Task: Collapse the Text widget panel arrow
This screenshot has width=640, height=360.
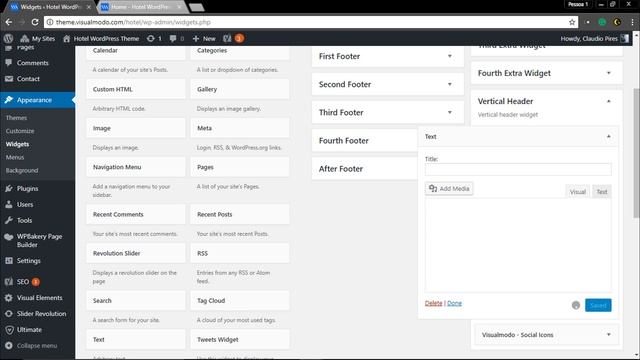Action: [x=609, y=137]
